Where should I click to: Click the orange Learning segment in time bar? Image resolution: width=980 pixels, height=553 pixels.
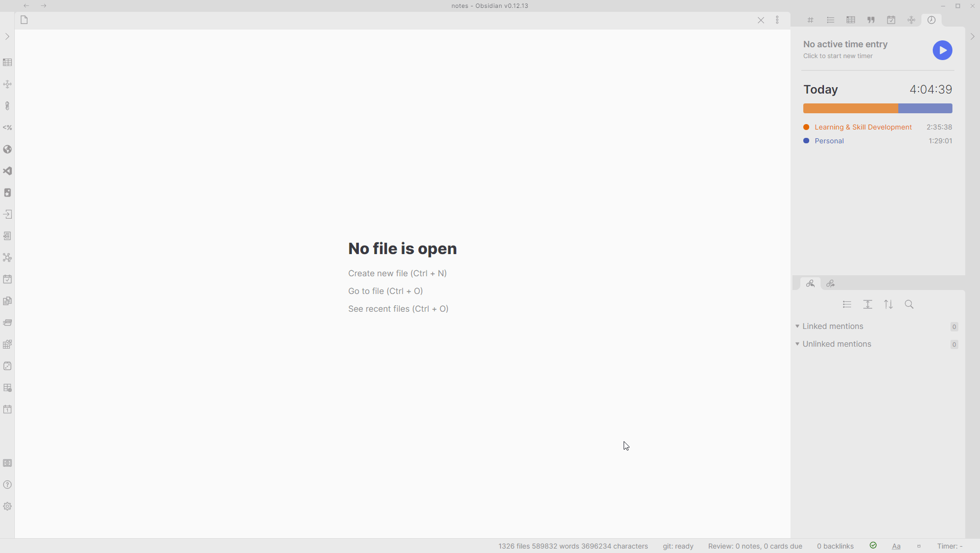(850, 108)
